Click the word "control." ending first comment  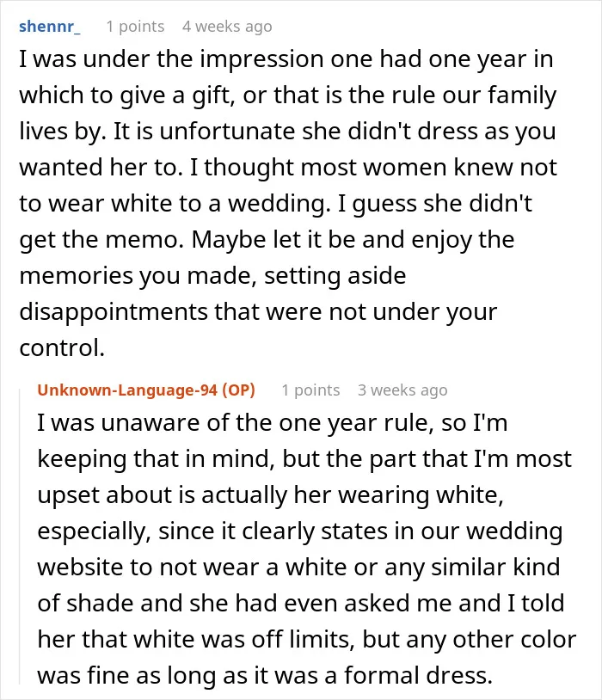pyautogui.click(x=62, y=347)
